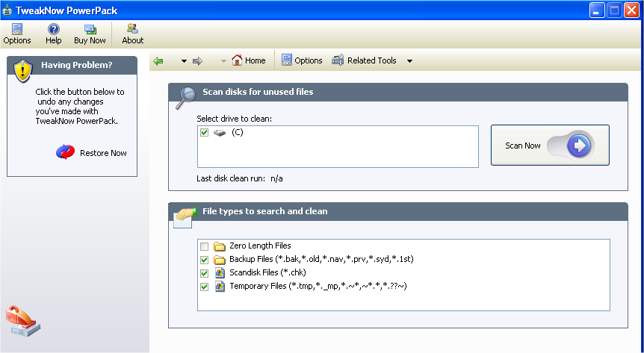Click the Restore Now button
This screenshot has height=353, width=644.
pos(91,153)
